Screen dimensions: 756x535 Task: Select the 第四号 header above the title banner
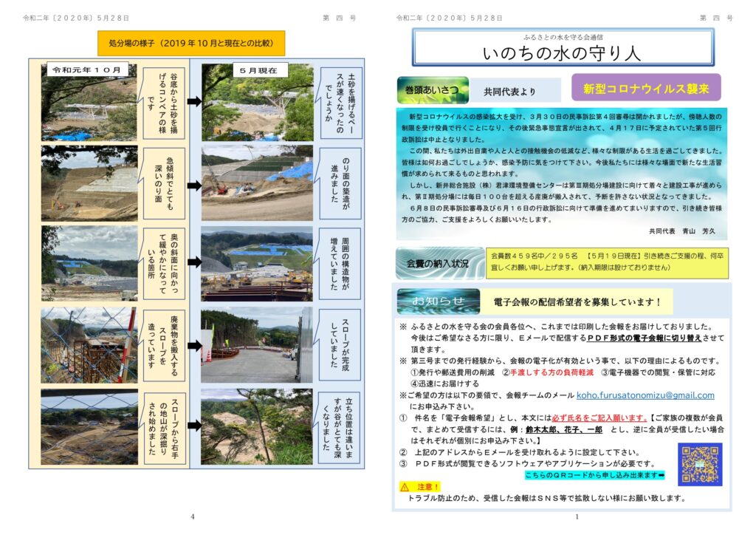716,18
